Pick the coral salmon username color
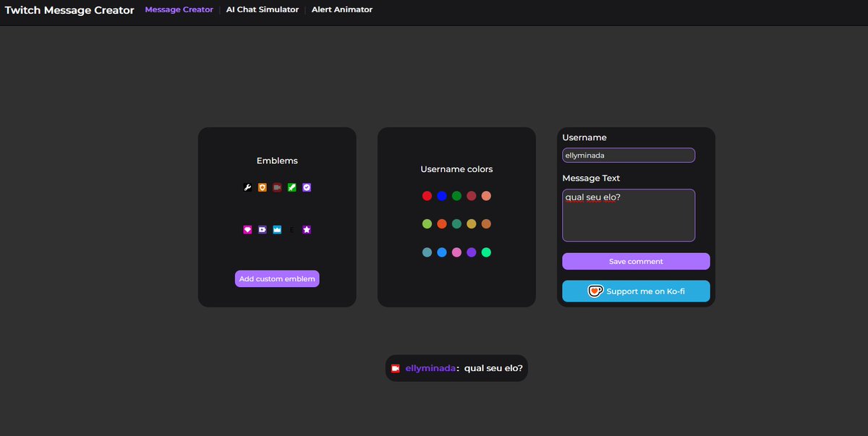 coord(486,196)
